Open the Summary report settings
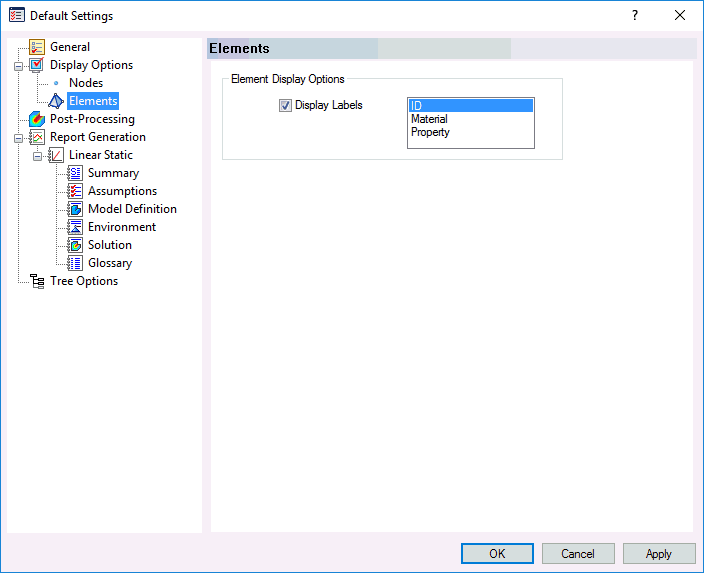This screenshot has width=704, height=573. 113,173
